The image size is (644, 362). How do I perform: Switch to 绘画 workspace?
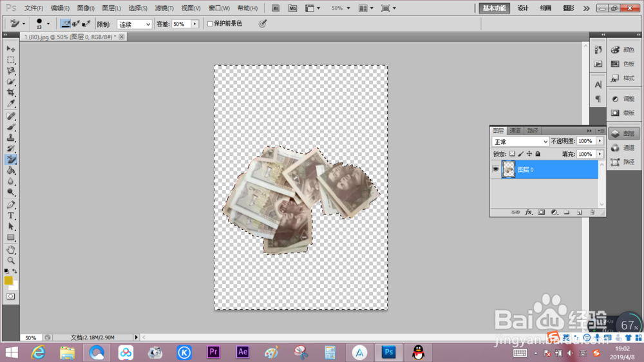coord(545,8)
